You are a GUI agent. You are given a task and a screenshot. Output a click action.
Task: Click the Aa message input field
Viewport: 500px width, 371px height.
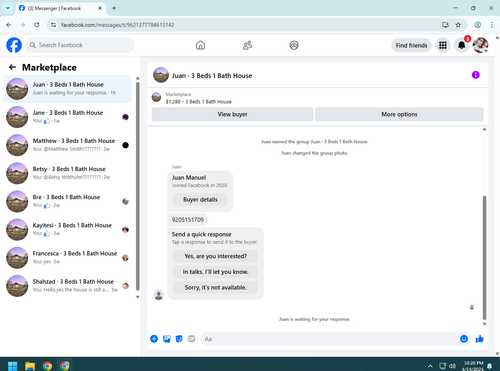330,339
